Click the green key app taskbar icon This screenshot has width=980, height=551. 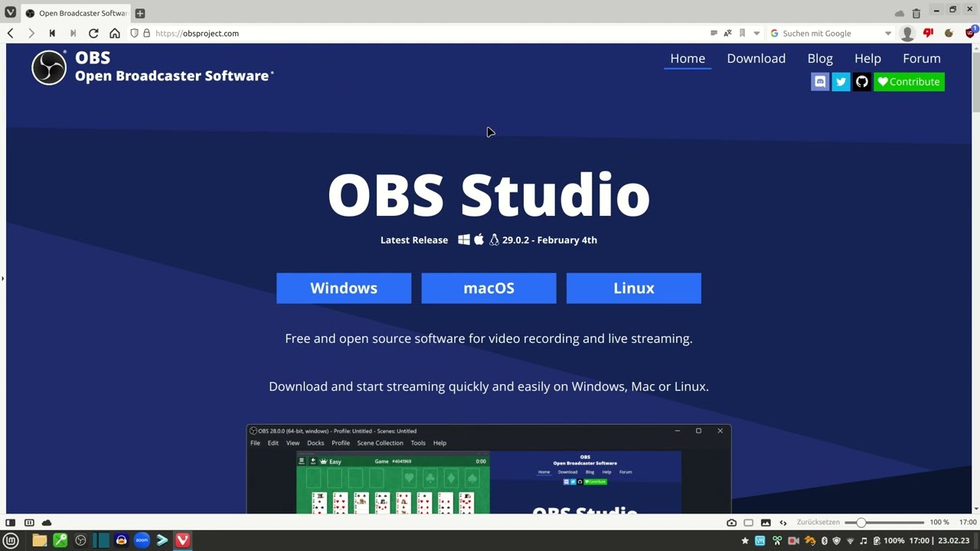point(60,540)
